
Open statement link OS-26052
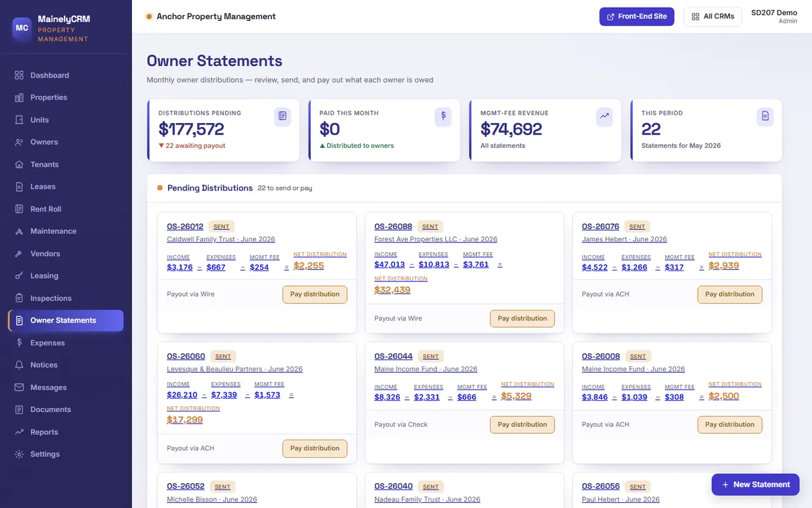(x=186, y=486)
